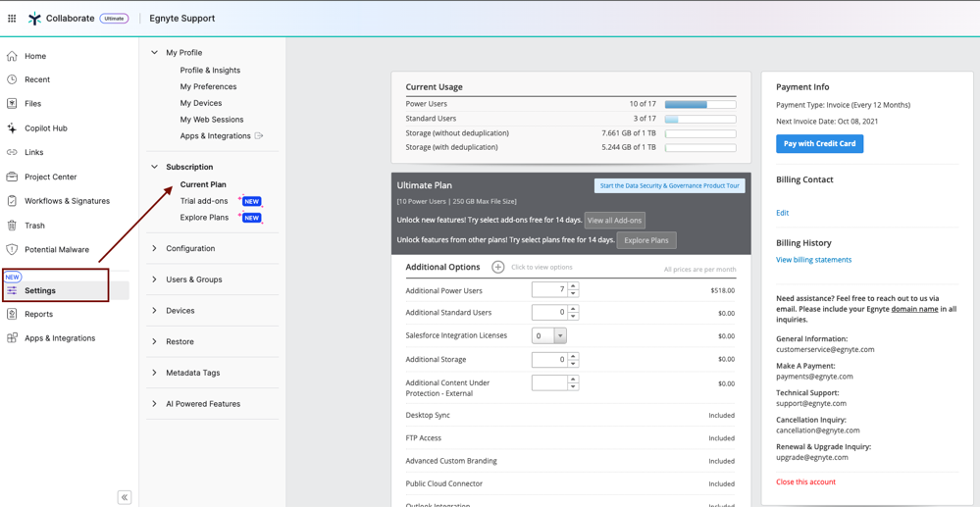This screenshot has height=507, width=980.
Task: Expand the Configuration section
Action: tap(154, 248)
